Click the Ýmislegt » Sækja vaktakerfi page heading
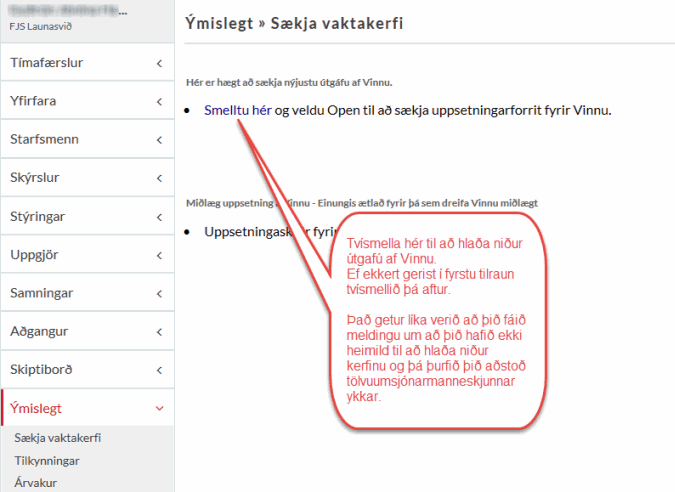The image size is (675, 492). [x=294, y=23]
